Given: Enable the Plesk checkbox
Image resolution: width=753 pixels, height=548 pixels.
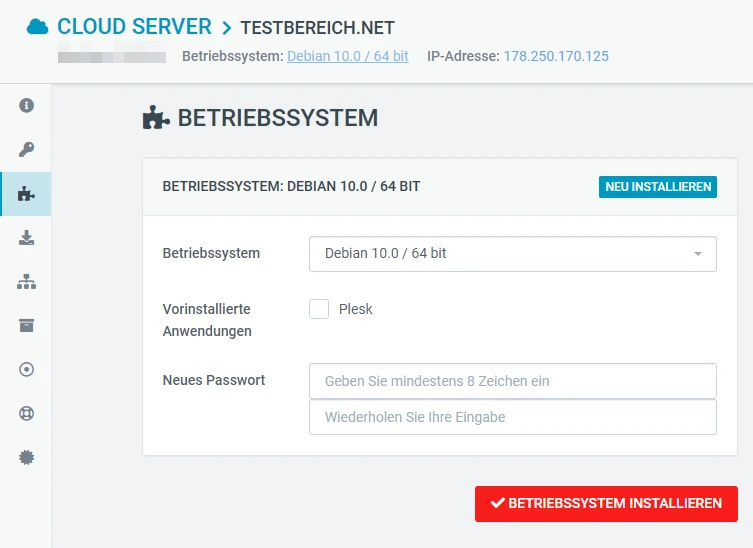Looking at the screenshot, I should (319, 309).
